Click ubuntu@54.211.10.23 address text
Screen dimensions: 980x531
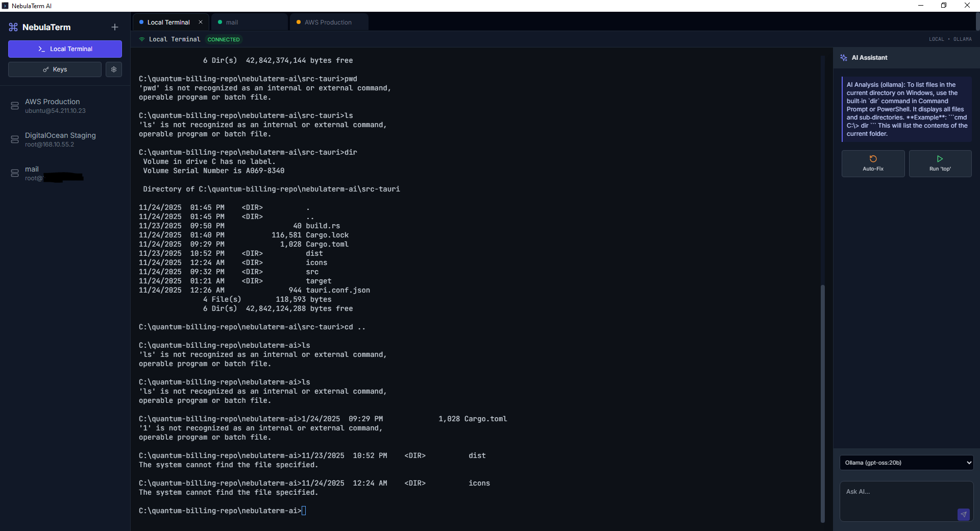[x=55, y=111]
